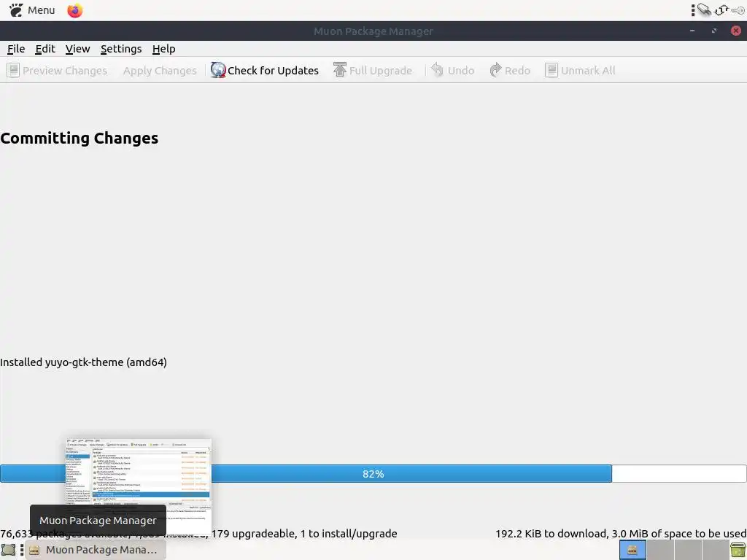Click the Apply Changes toolbar button
747x560 pixels.
point(160,71)
